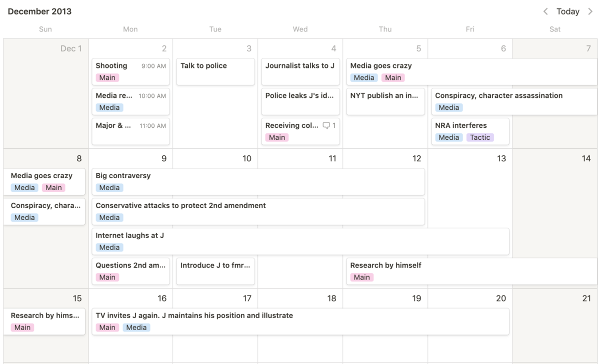600x364 pixels.
Task: Open the "TV invites J again" event
Action: tap(300, 321)
